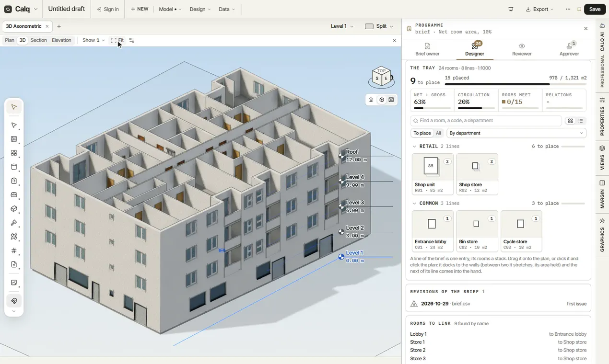609x364 pixels.
Task: Select the brick wall tool in left toolbar
Action: coord(14,139)
